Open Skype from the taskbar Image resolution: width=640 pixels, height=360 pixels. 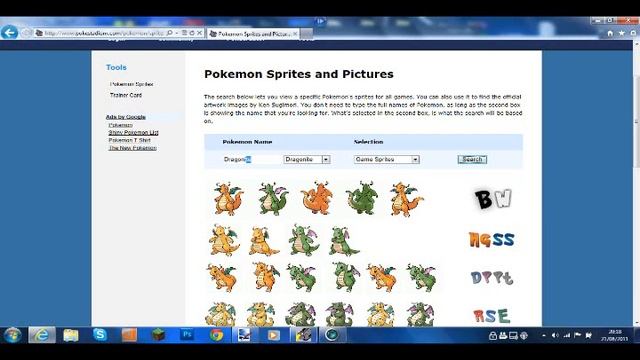(x=100, y=335)
